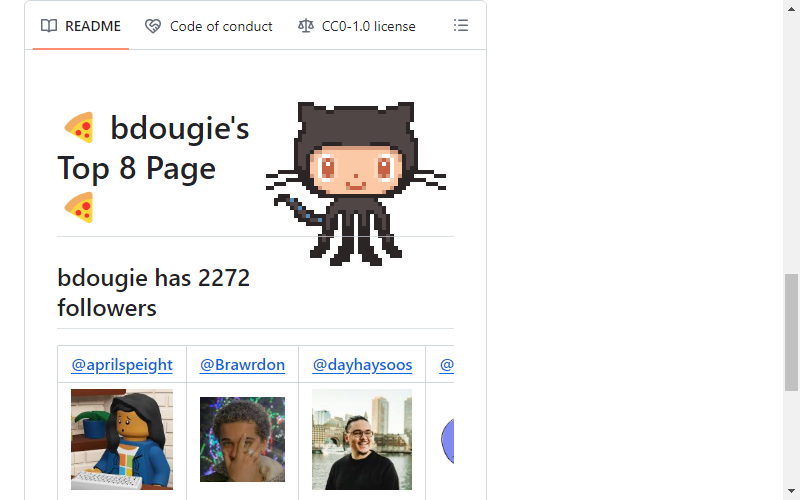The image size is (800, 500).
Task: Click Brawrdon's avatar image
Action: [x=242, y=439]
